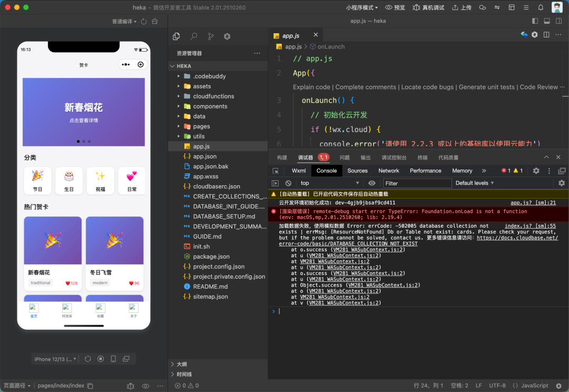Toggle the console eye live expression icon
Screen dimensions: 569x392
[x=372, y=183]
